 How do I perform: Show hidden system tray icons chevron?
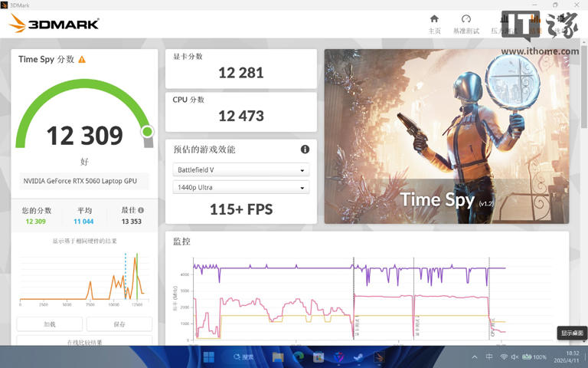coord(475,357)
